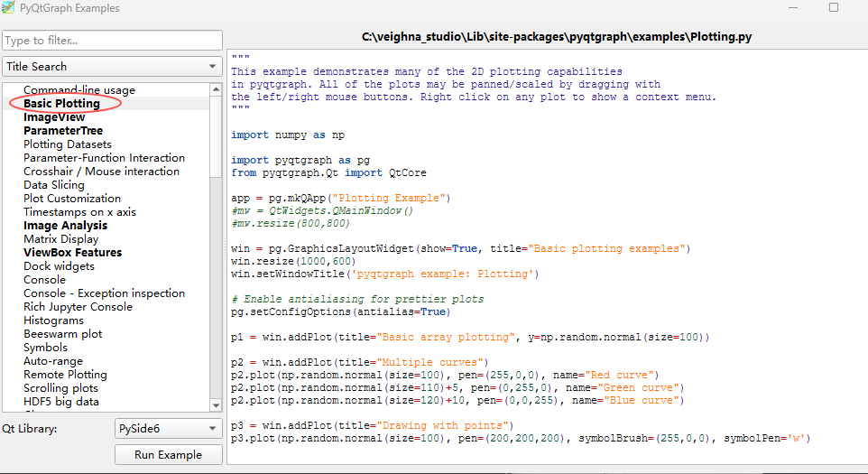The image size is (868, 474).
Task: Click the examples list scroll-down arrow
Action: coord(216,405)
